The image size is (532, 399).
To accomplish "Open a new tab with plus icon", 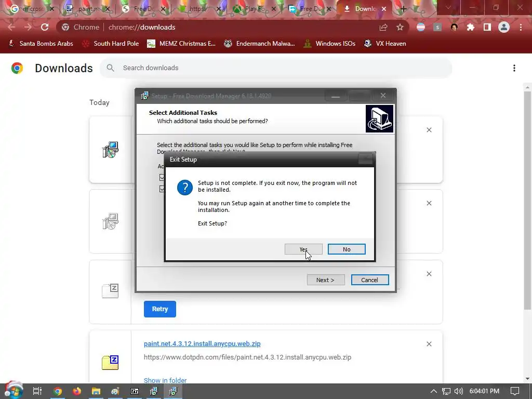I will coord(403,9).
